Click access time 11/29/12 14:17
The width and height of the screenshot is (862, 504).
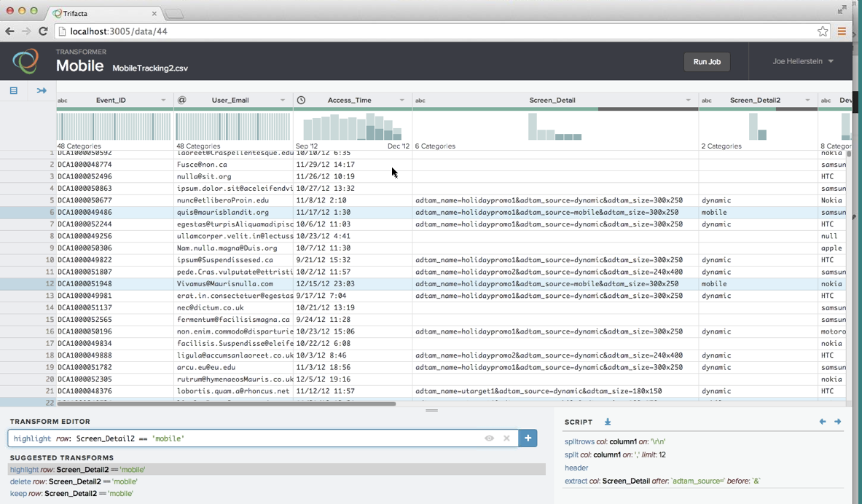pyautogui.click(x=326, y=165)
